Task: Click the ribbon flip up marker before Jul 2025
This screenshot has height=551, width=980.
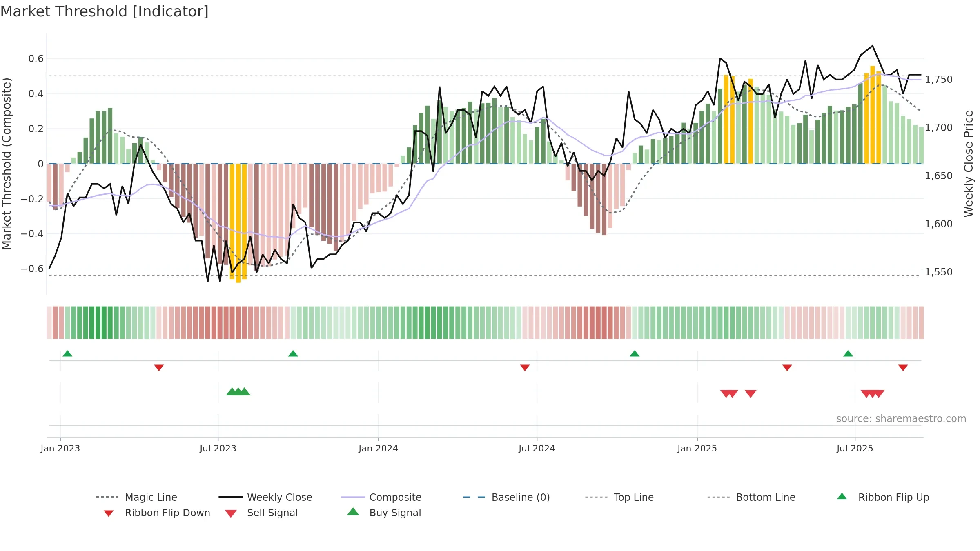Action: (848, 353)
